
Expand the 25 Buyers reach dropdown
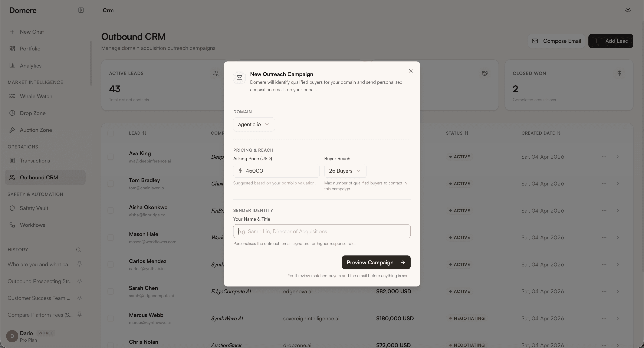pyautogui.click(x=345, y=171)
